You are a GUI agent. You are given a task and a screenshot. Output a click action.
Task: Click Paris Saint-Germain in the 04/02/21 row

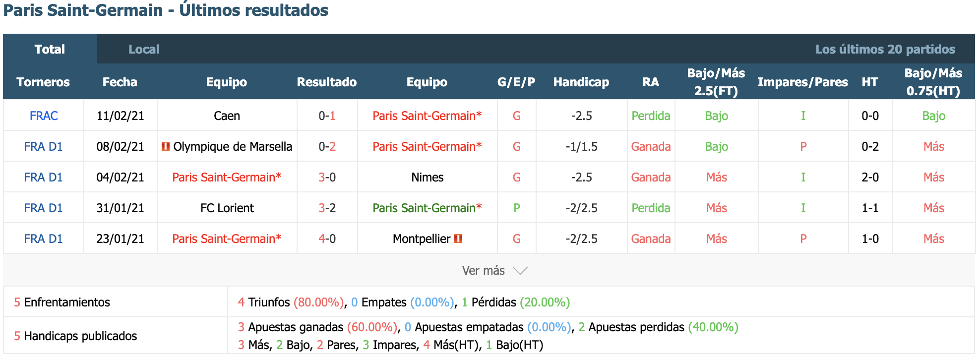(x=227, y=177)
